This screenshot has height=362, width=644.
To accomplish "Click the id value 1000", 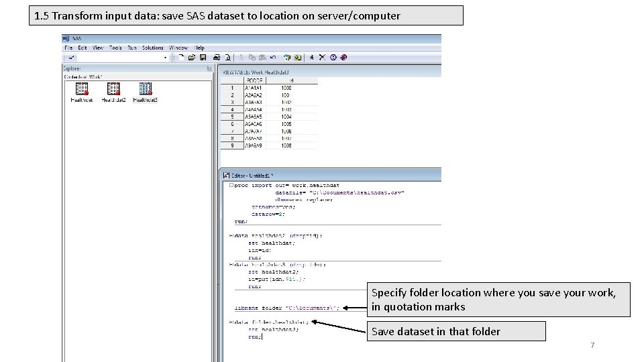I will (286, 88).
